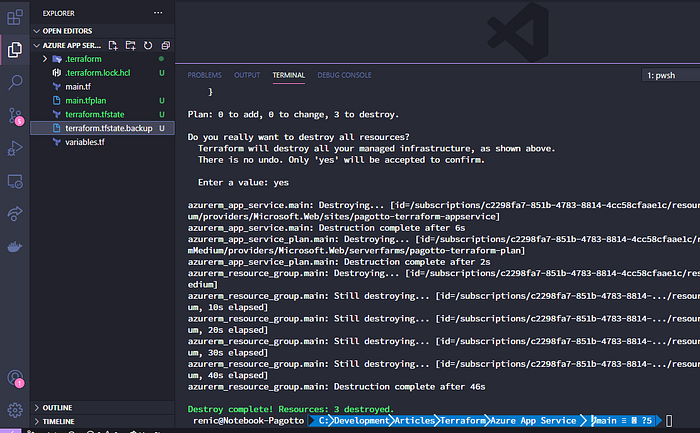Click the 'Destroy complete! Resources: 3 destroyed.' line
The image size is (700, 433).
coord(291,409)
